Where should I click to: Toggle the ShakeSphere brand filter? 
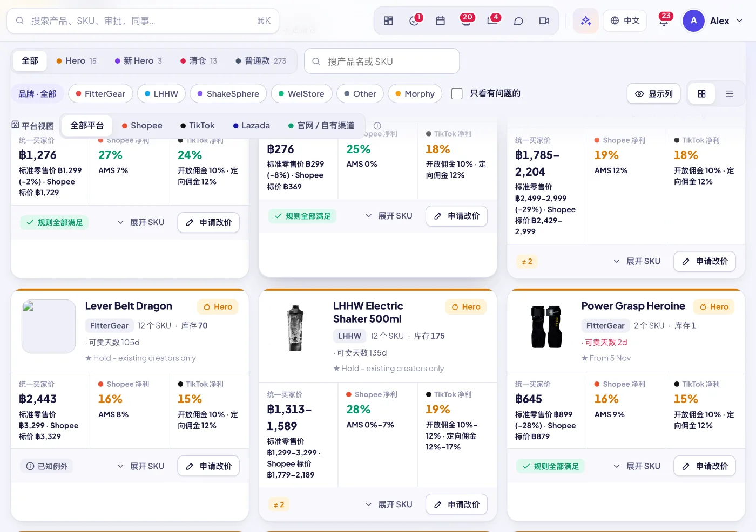(x=228, y=94)
